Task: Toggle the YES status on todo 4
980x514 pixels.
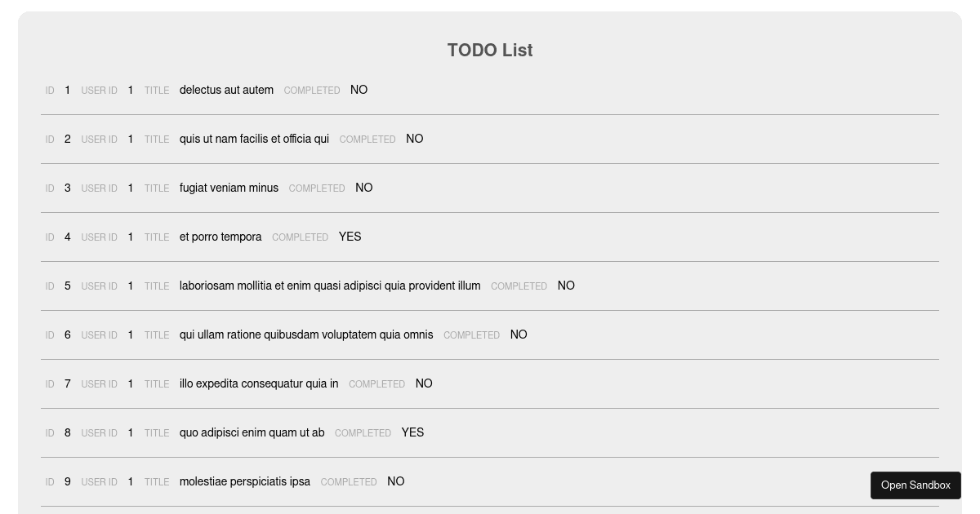Action: click(x=350, y=237)
